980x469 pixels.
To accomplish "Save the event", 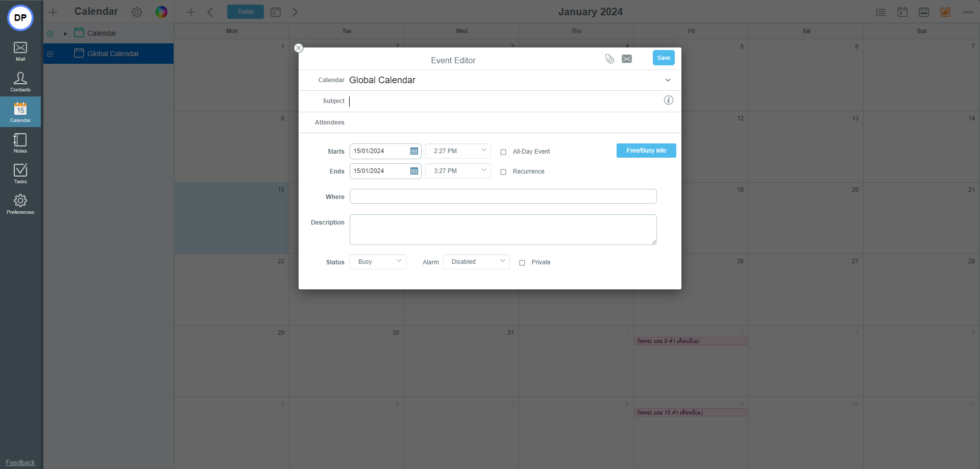I will click(x=663, y=58).
